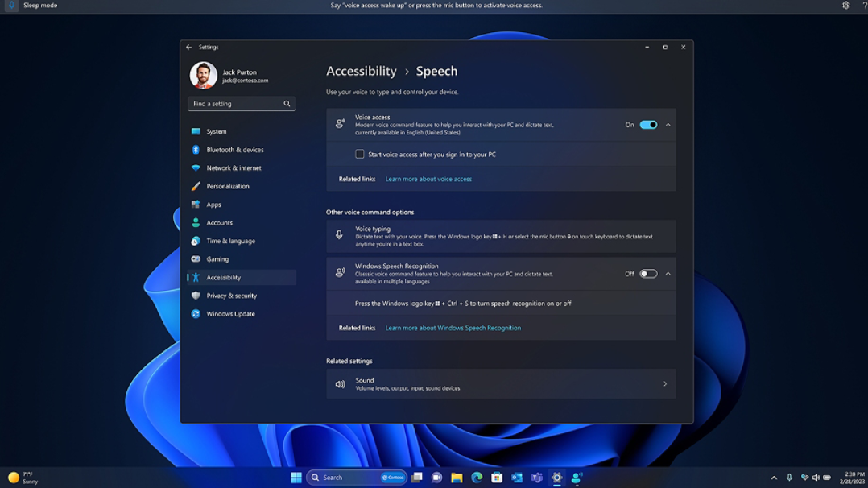Select Personalization in the sidebar
The image size is (868, 488).
[x=242, y=186]
